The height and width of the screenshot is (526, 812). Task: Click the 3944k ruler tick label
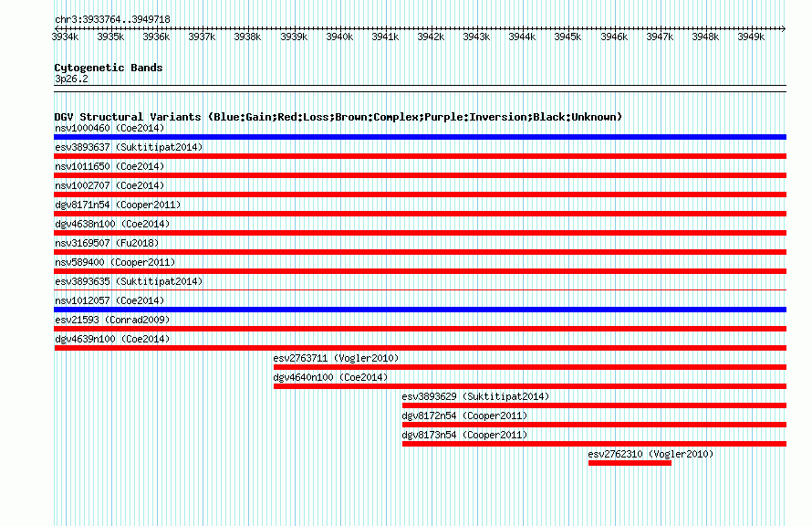click(522, 37)
